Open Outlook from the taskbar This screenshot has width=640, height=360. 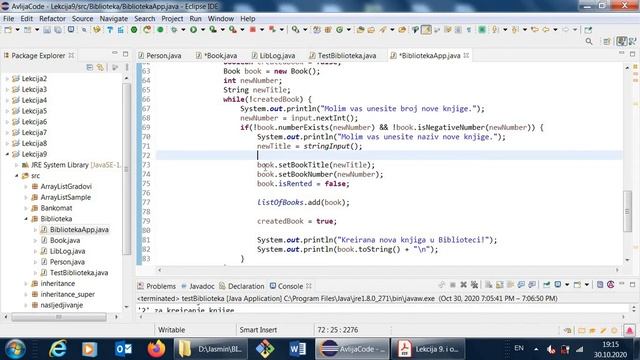[x=123, y=349]
